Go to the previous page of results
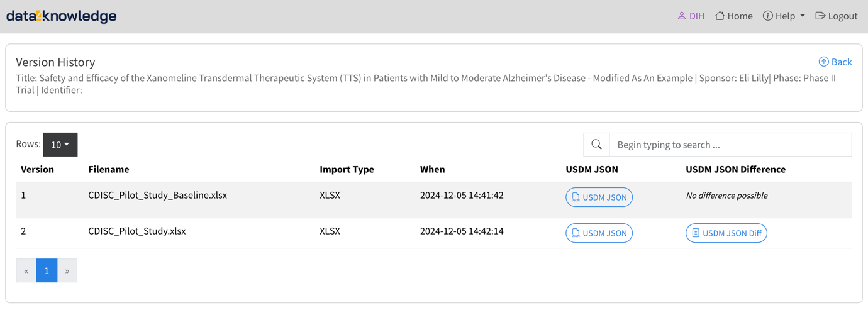 point(26,271)
